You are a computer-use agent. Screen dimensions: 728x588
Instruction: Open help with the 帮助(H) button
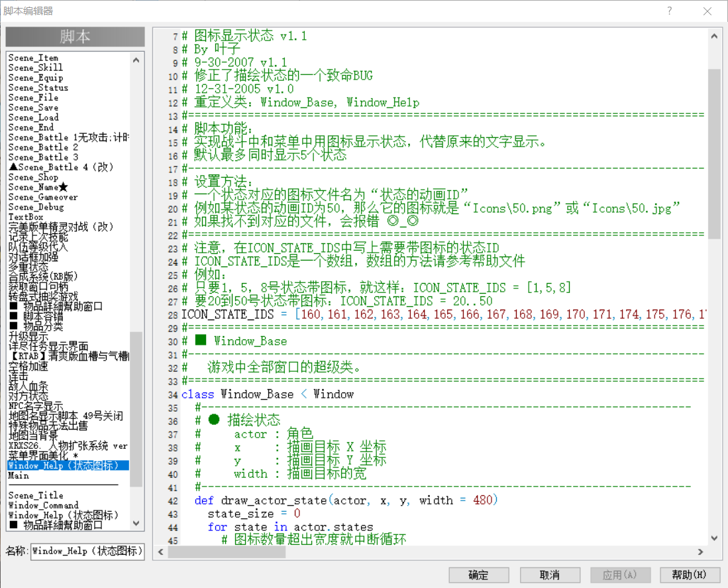(690, 575)
